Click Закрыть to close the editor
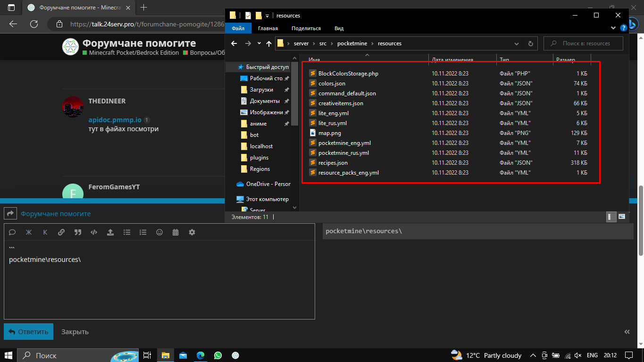Viewport: 644px width, 362px height. coord(75,332)
